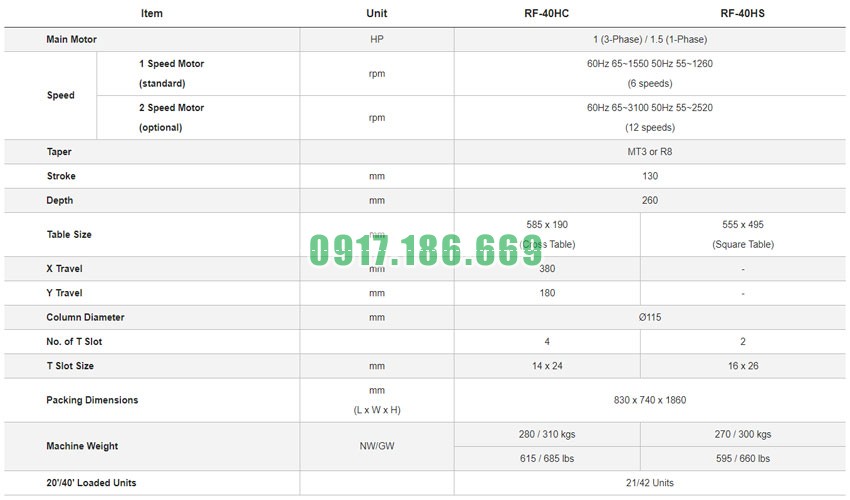850x500 pixels.
Task: Click T Slot count '4'
Action: [x=547, y=342]
